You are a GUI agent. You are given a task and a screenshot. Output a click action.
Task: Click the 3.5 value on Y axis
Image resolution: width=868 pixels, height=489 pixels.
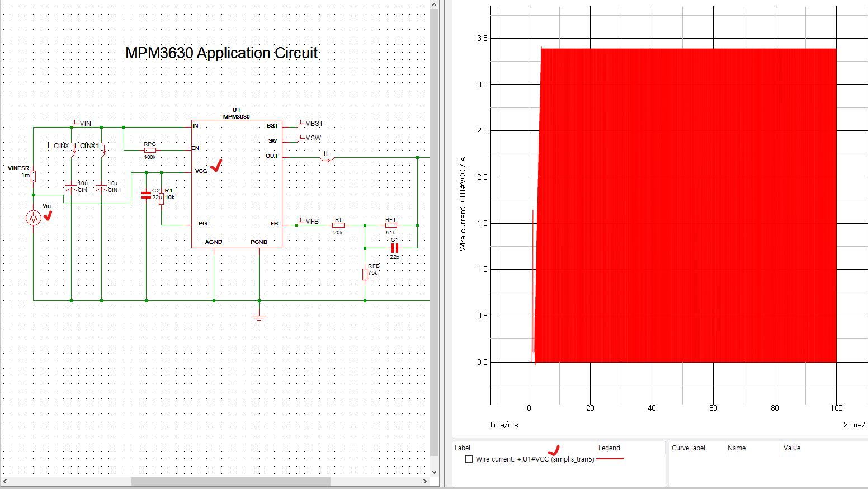coord(482,39)
